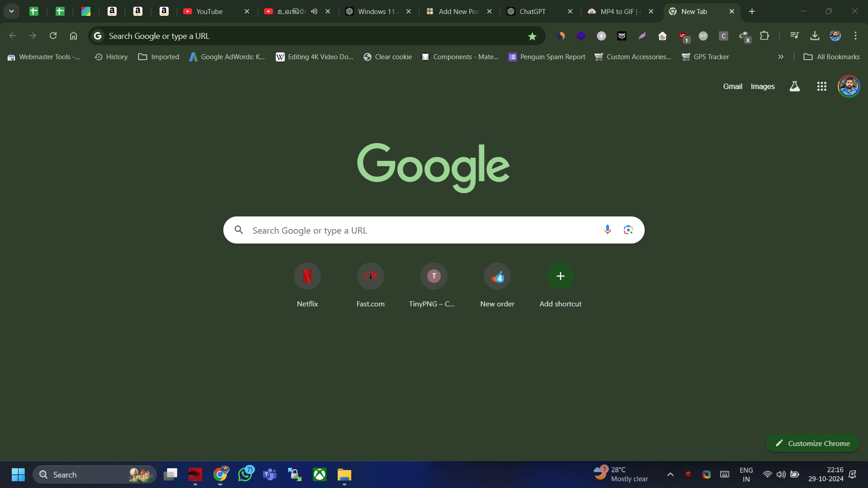
Task: Open Google apps grid
Action: (821, 86)
